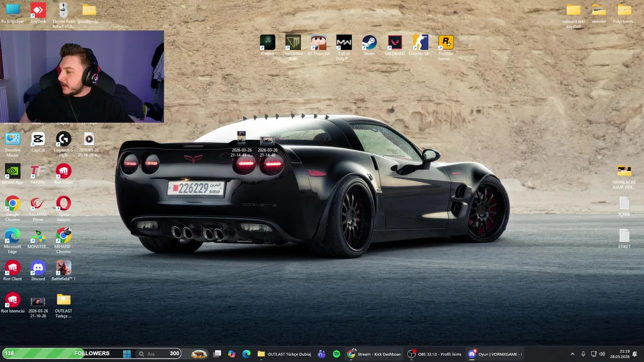
Task: Open the goodbyedpi folder
Action: click(x=89, y=14)
